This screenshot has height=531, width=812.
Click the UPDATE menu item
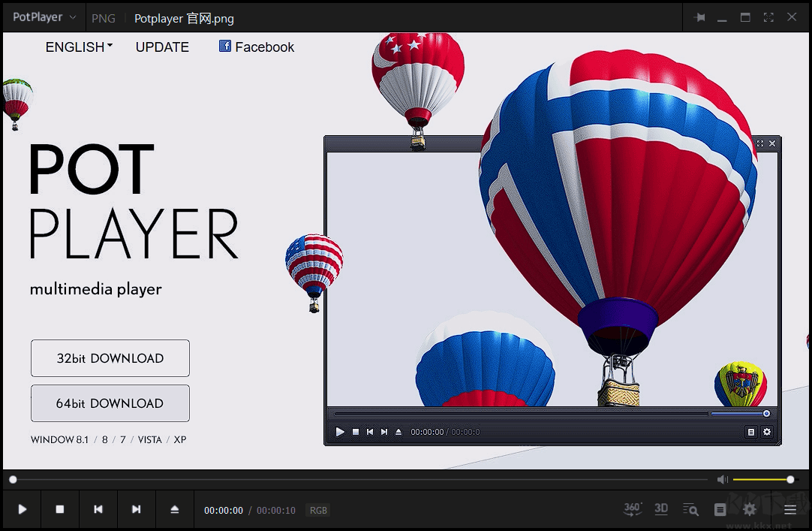(x=162, y=47)
